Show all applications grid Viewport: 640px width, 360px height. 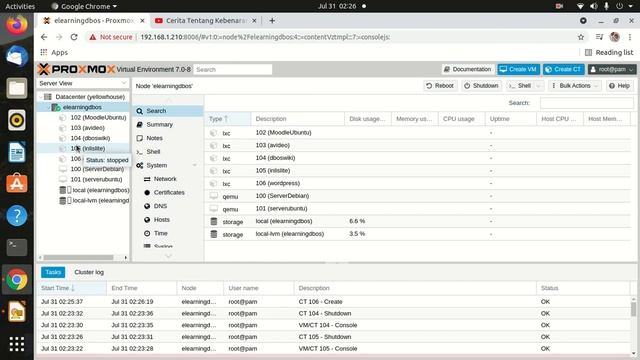(17, 344)
